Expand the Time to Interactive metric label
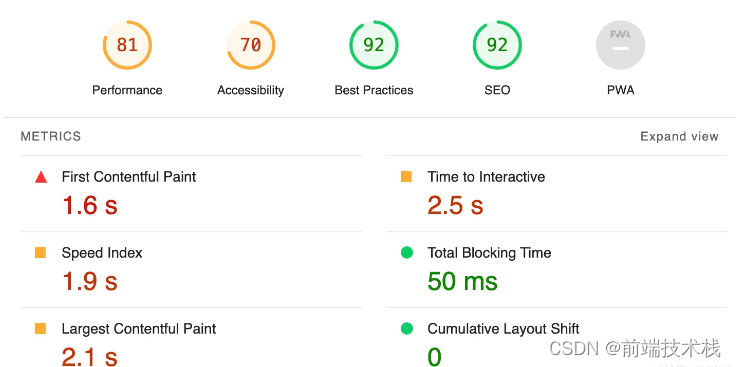Viewport: 736px width, 367px height. (x=486, y=177)
